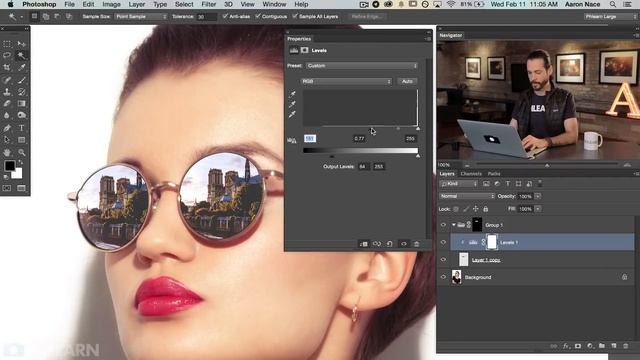The height and width of the screenshot is (360, 640).
Task: Delete adjustment layer from Properties panel
Action: tap(417, 244)
